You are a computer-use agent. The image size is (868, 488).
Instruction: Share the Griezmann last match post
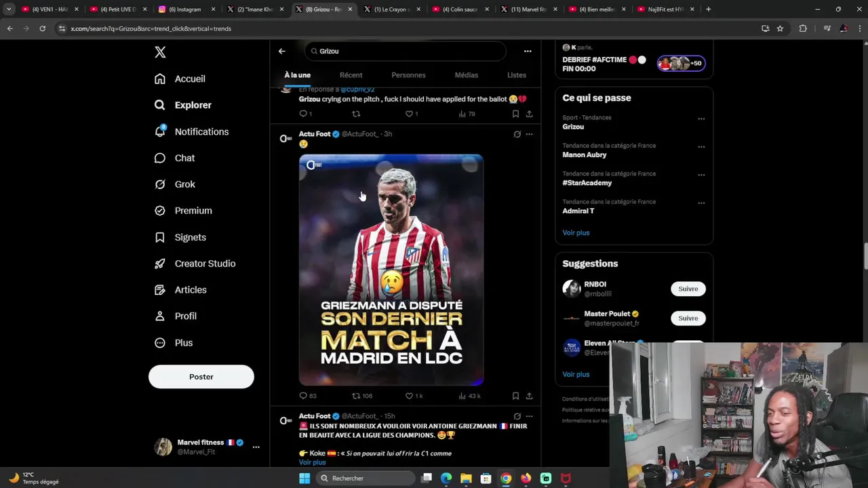[529, 396]
